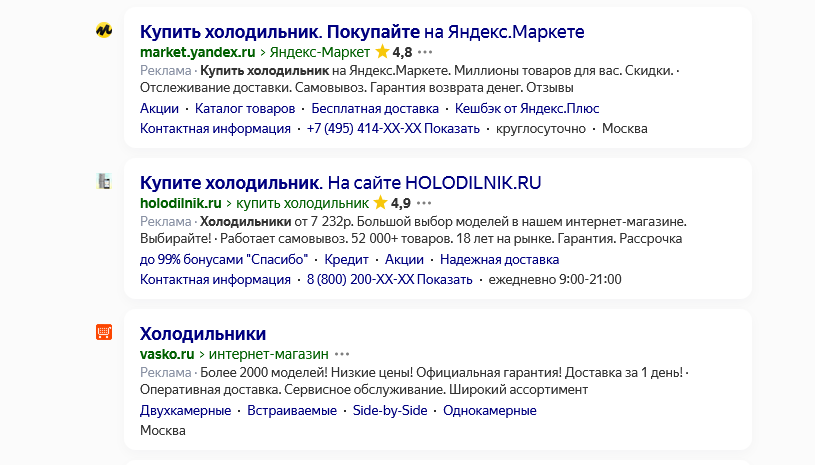Open the "Двухкамерные" sitelink

(x=185, y=410)
